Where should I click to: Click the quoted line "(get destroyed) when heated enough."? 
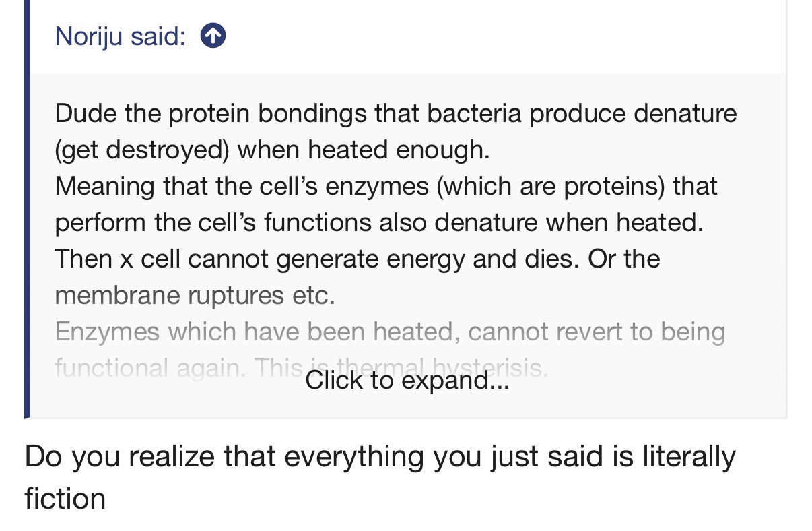coord(272,150)
